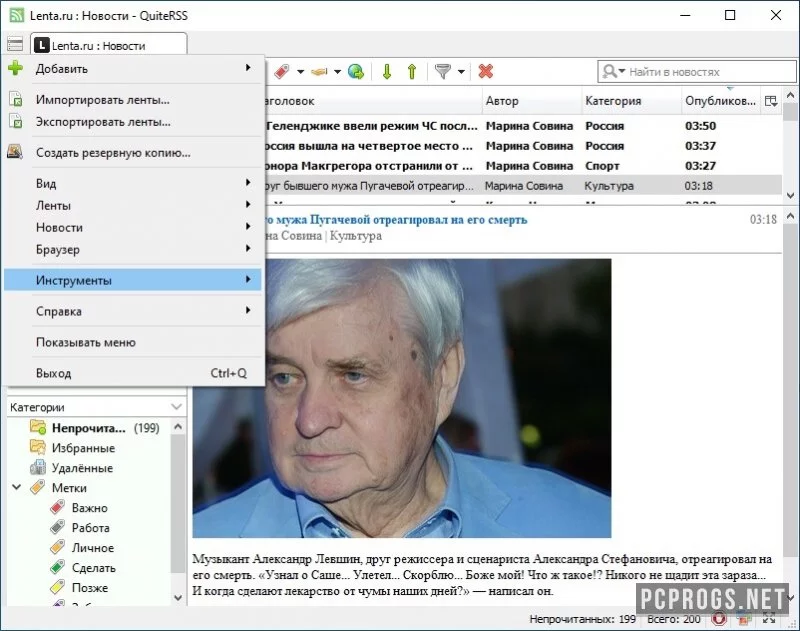The image size is (800, 631).
Task: Sort news by Автор column header
Action: point(532,101)
